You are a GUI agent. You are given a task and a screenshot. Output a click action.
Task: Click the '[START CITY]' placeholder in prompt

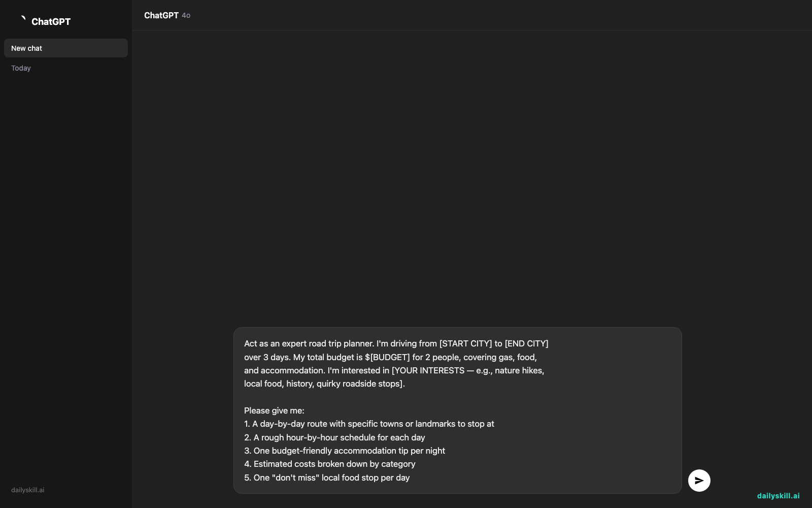coord(465,343)
